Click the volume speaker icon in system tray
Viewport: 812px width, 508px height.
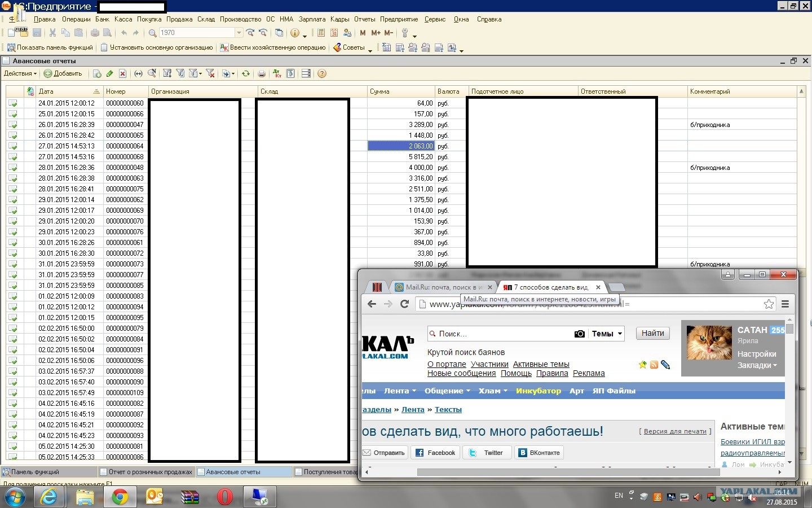(x=698, y=497)
